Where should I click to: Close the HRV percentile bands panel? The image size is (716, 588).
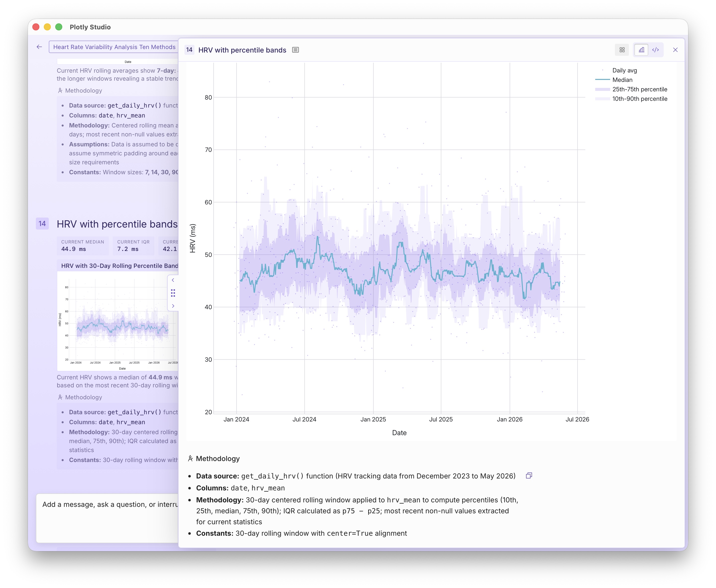[675, 50]
